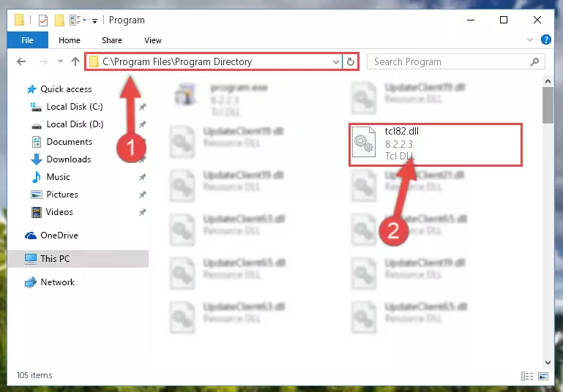Screen dimensions: 563x392
Task: Expand the ribbon with chevron
Action: pyautogui.click(x=530, y=39)
